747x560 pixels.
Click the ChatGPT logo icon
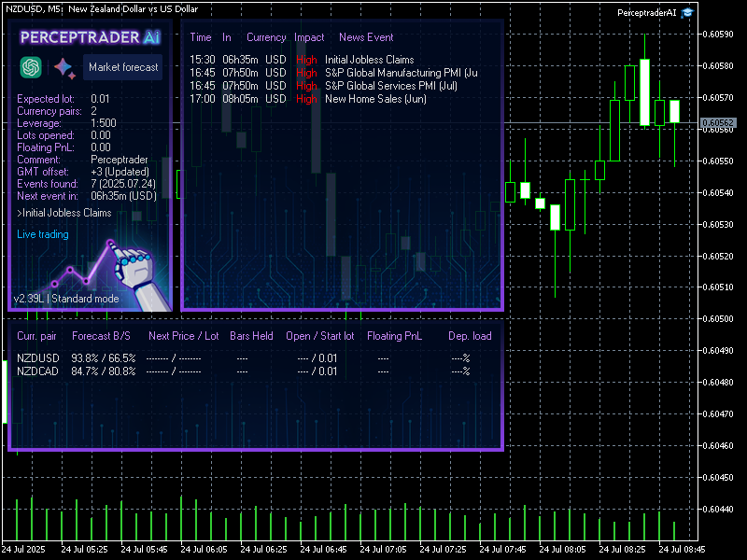click(32, 67)
